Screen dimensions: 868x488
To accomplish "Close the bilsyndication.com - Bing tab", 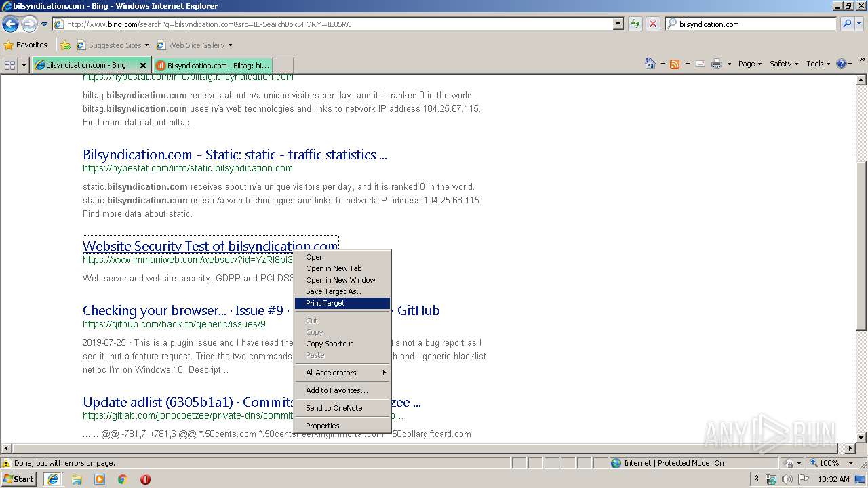I will coord(143,66).
